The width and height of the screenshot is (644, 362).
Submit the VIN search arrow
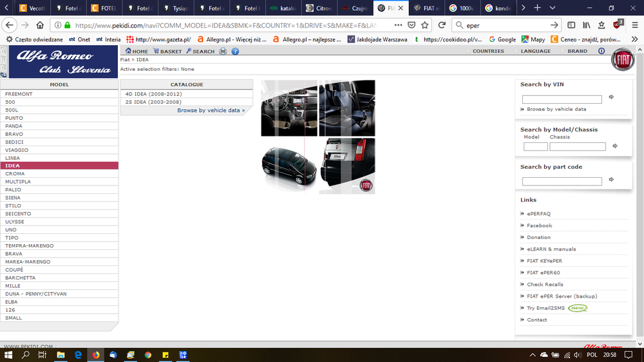pos(611,97)
